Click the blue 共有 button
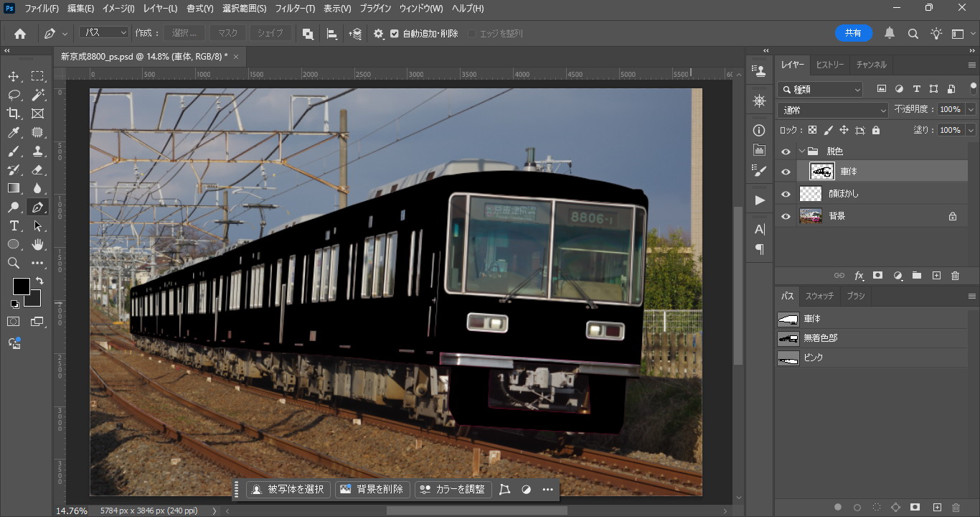The width and height of the screenshot is (980, 517). (x=853, y=33)
